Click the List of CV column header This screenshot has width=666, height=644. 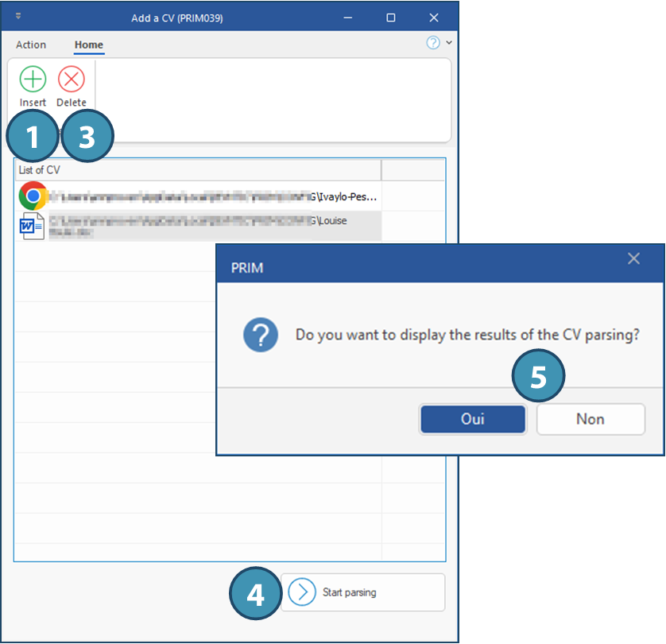point(197,170)
